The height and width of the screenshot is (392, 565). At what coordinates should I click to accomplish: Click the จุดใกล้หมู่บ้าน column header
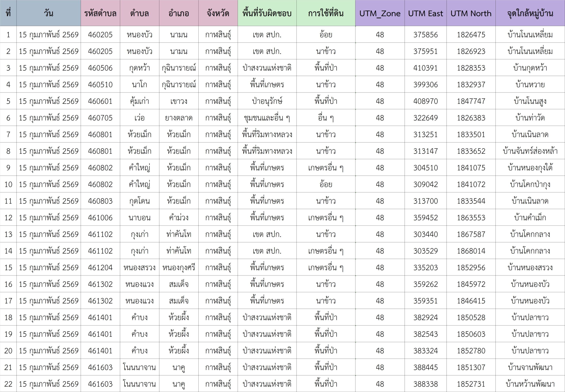(x=530, y=13)
